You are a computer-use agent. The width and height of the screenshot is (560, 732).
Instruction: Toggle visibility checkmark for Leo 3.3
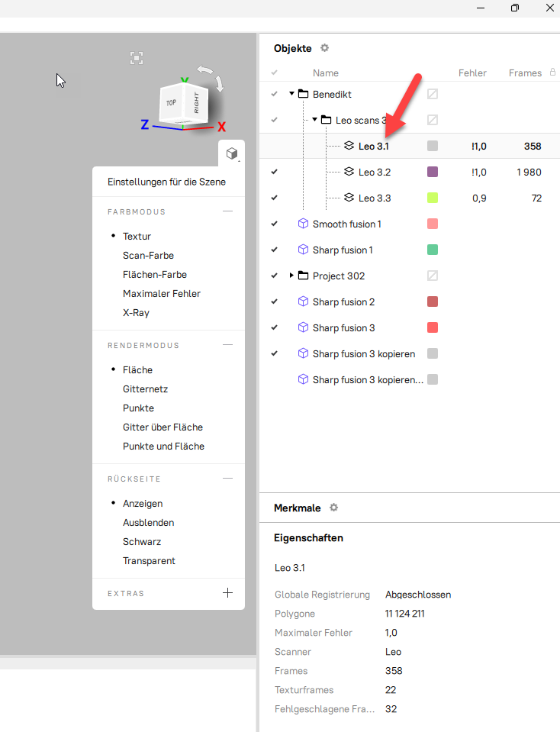point(275,198)
